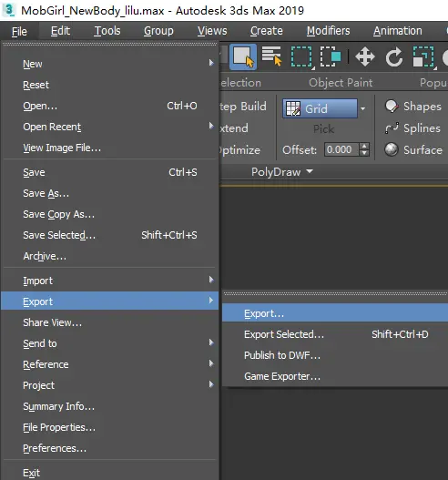Click the Surface sphere icon
This screenshot has width=448, height=480.
pyautogui.click(x=392, y=149)
